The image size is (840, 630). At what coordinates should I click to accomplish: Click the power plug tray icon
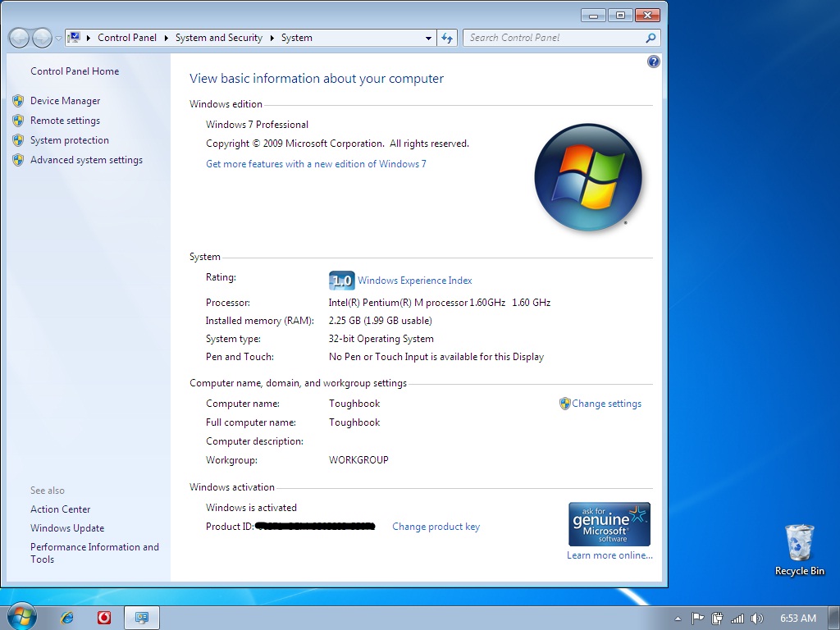click(717, 619)
